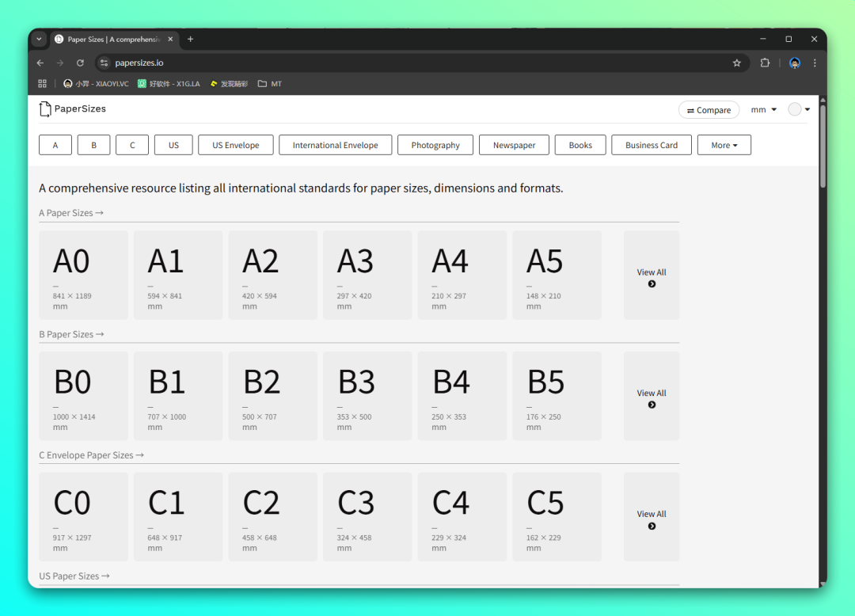Image resolution: width=855 pixels, height=616 pixels.
Task: Expand the More categories dropdown
Action: pos(724,145)
